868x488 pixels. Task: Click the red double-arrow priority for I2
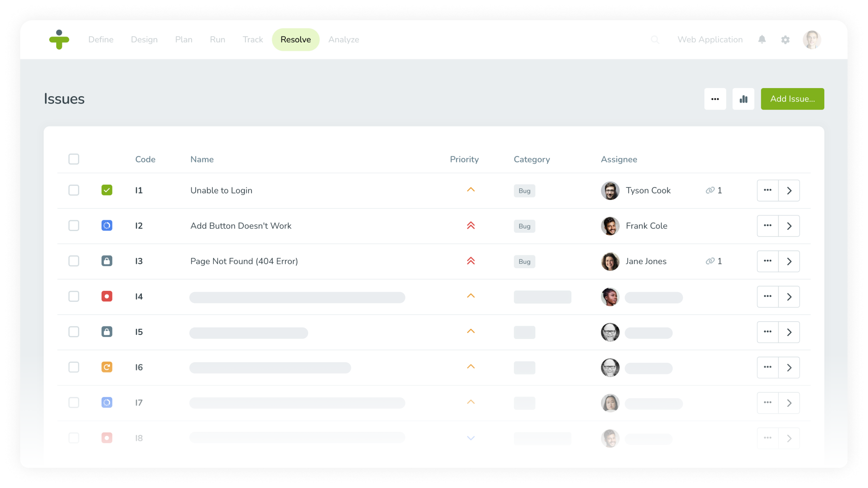471,225
